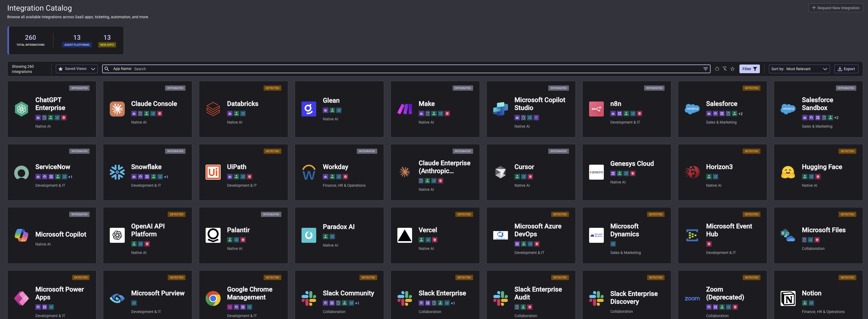Screen dimensions: 868x319
Task: Click the magnifier icon in the search bar
Action: point(107,69)
